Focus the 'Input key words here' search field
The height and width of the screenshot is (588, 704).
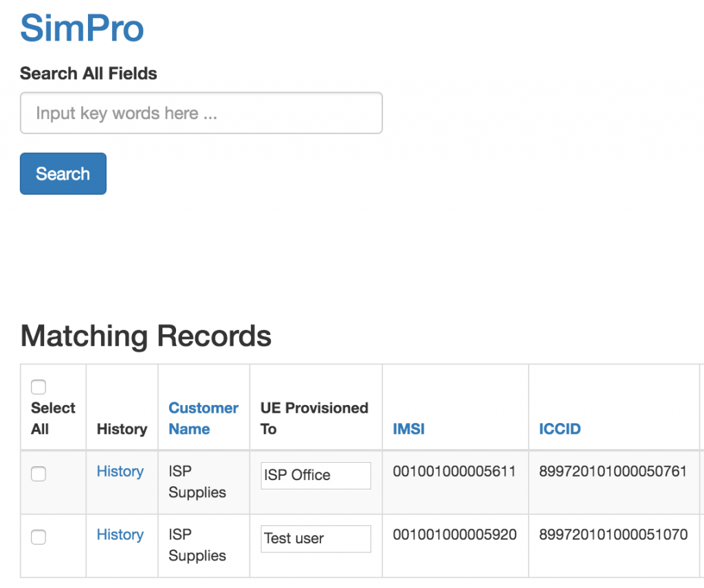[201, 113]
